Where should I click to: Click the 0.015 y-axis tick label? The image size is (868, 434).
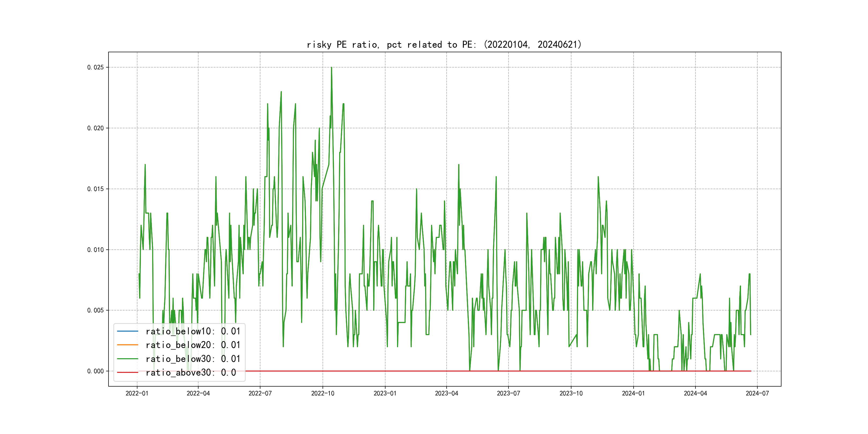(x=95, y=189)
